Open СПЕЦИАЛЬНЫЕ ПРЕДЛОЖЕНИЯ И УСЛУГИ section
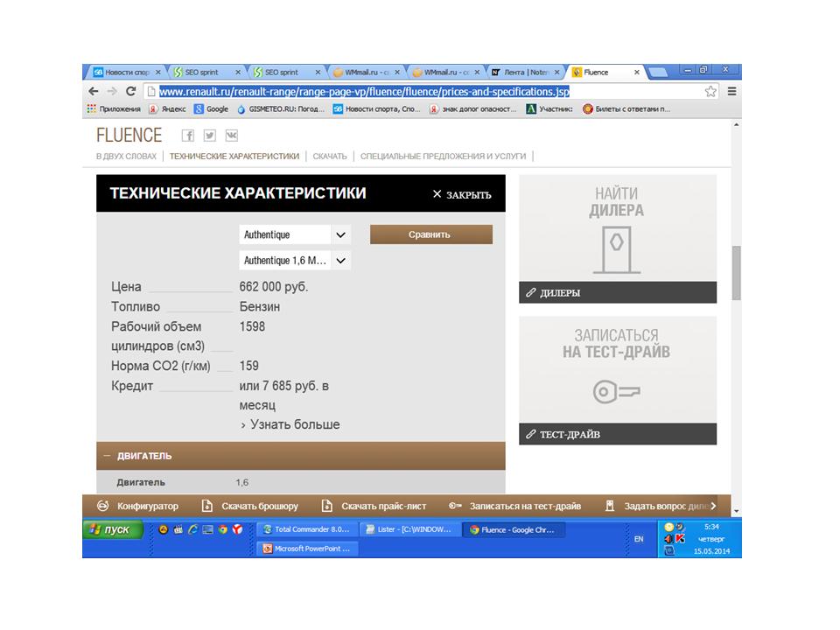Viewport: 840px width, 630px height. pyautogui.click(x=443, y=157)
